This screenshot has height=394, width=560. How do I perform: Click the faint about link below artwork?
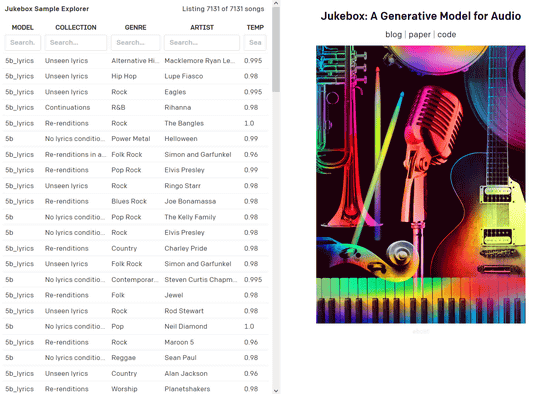tap(421, 331)
